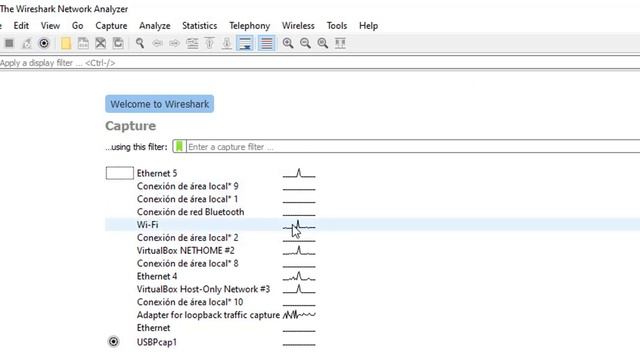The width and height of the screenshot is (640, 360).
Task: Select Conexión de área local* 1 interface
Action: [187, 199]
